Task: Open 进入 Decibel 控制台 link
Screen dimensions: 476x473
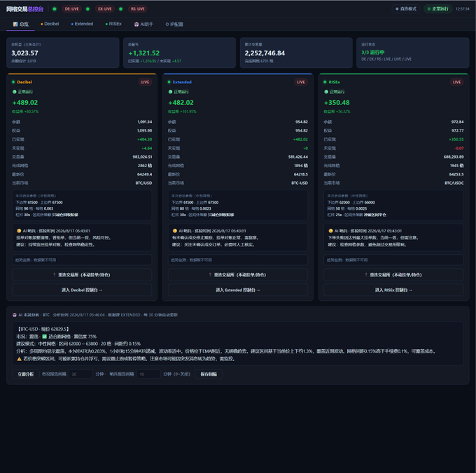Action: point(82,290)
